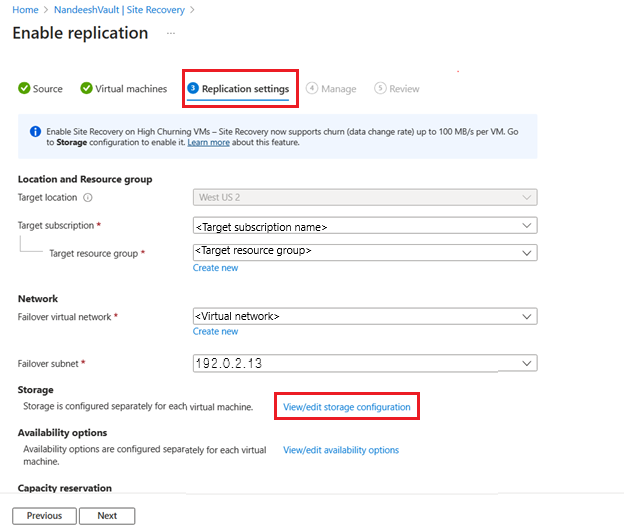Expand the Target resource group dropdown
This screenshot has height=532, width=624.
tap(364, 252)
